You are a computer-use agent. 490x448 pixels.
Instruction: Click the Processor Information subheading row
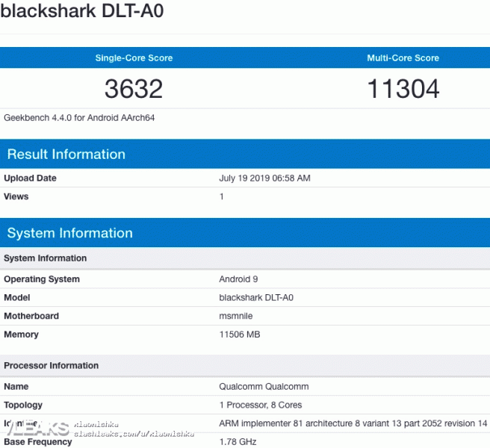click(51, 365)
